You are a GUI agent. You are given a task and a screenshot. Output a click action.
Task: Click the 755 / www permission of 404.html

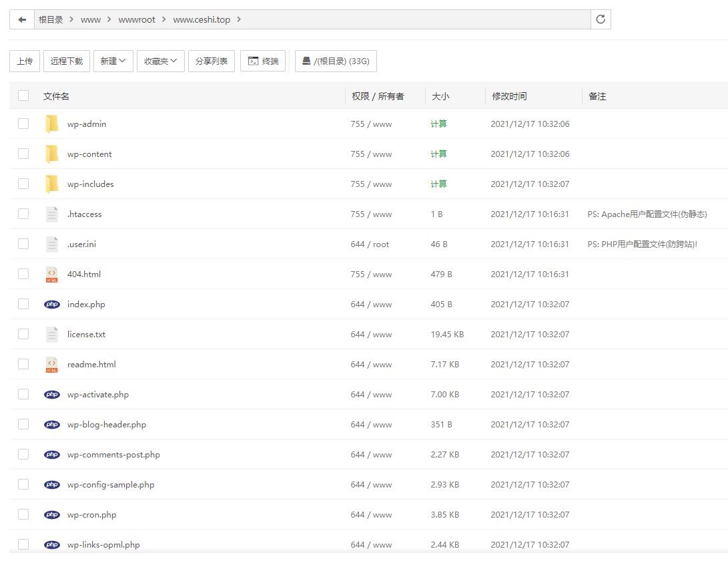[372, 274]
